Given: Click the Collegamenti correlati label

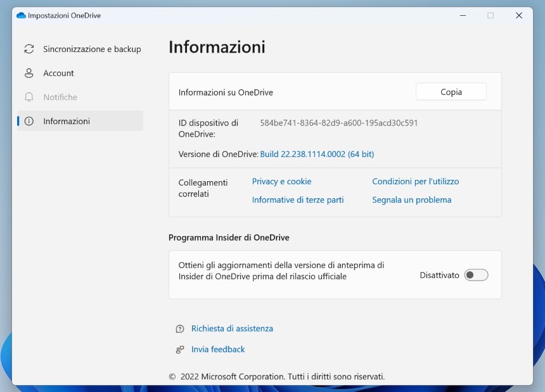Looking at the screenshot, I should click(x=203, y=188).
